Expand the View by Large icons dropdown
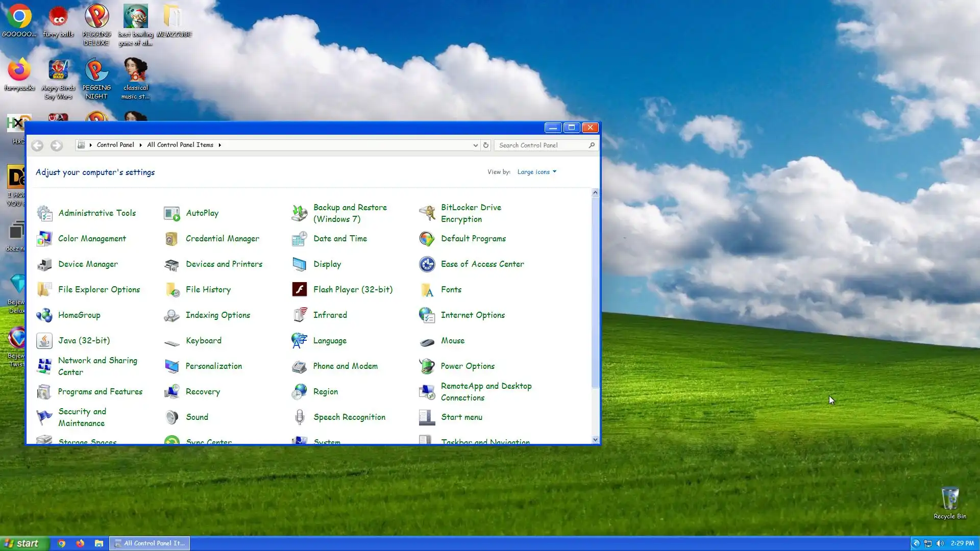This screenshot has height=551, width=980. coord(536,172)
